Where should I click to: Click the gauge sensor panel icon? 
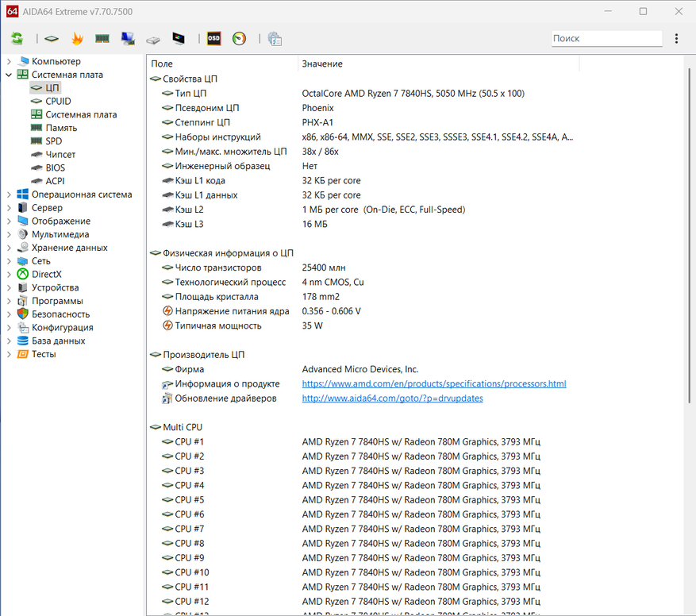click(239, 38)
